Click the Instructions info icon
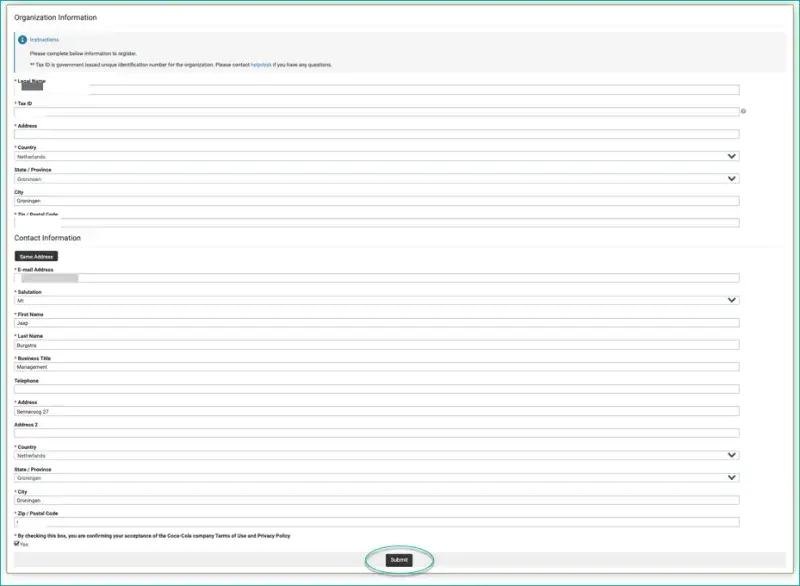The width and height of the screenshot is (800, 586). 22,39
